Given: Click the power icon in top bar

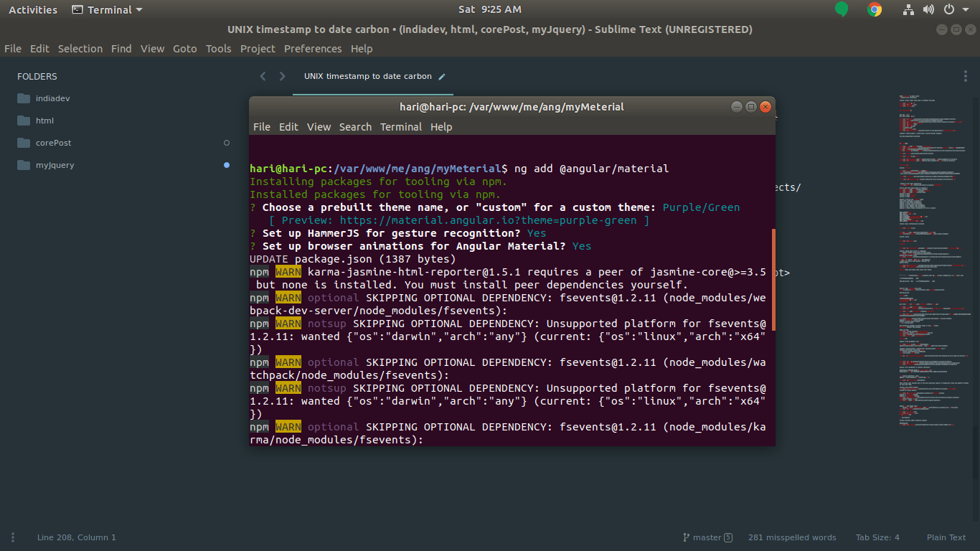Looking at the screenshot, I should (x=948, y=9).
